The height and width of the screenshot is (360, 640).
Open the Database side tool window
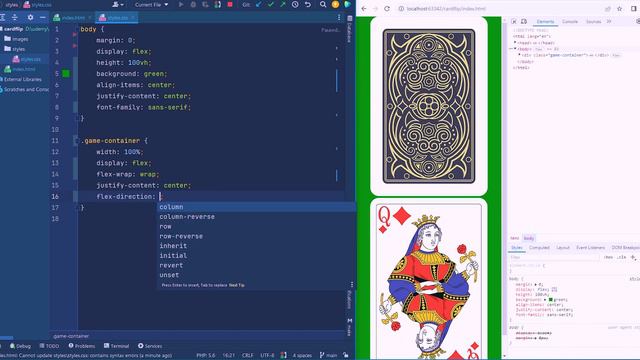coord(349,29)
